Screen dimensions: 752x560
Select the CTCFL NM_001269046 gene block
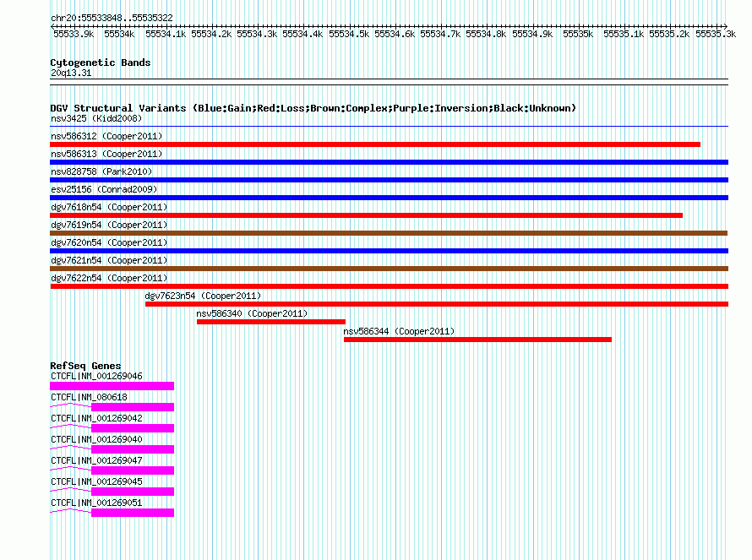112,386
